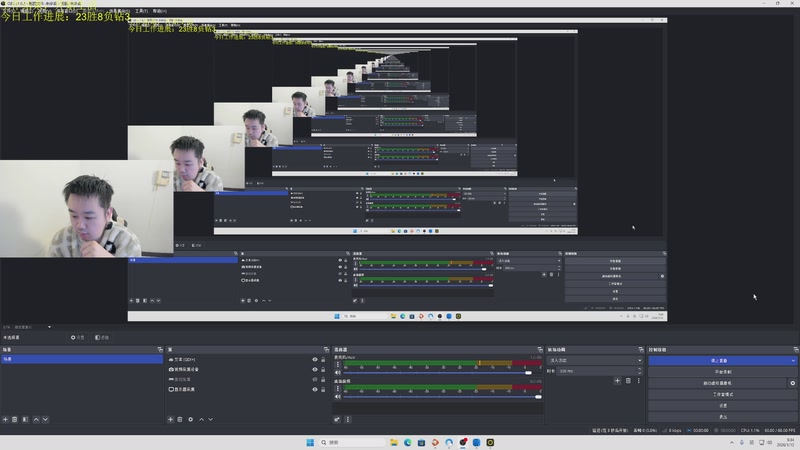The height and width of the screenshot is (450, 800).
Task: Expand the Stop Streaming button's dropdown arrow
Action: click(x=793, y=361)
